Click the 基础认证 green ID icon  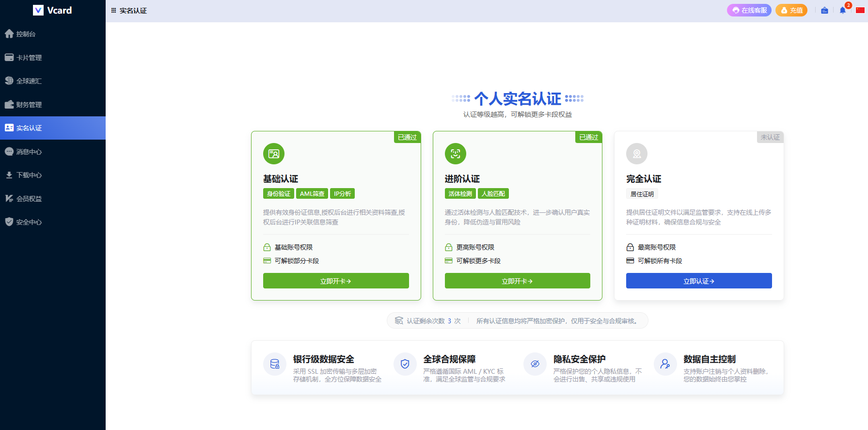tap(274, 154)
